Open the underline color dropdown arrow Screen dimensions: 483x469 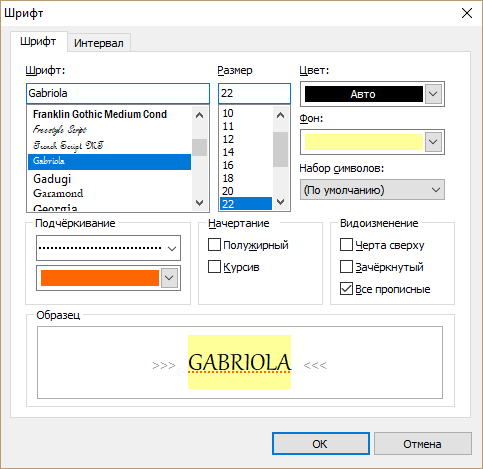pos(169,278)
